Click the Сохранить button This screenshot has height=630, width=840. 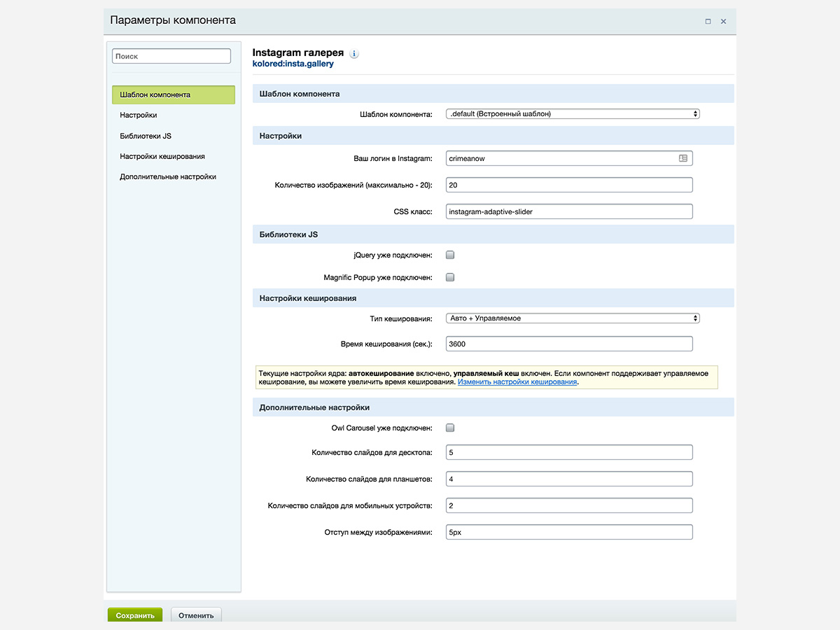point(134,615)
